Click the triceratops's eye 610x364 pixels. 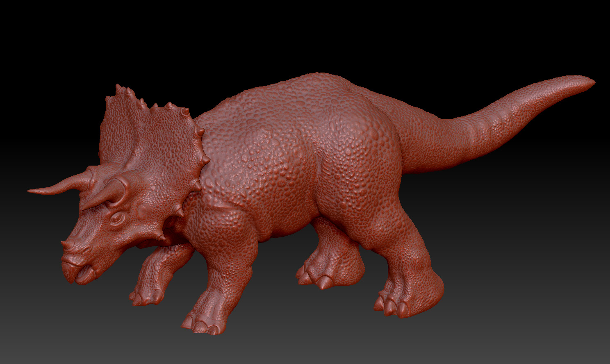tap(116, 218)
